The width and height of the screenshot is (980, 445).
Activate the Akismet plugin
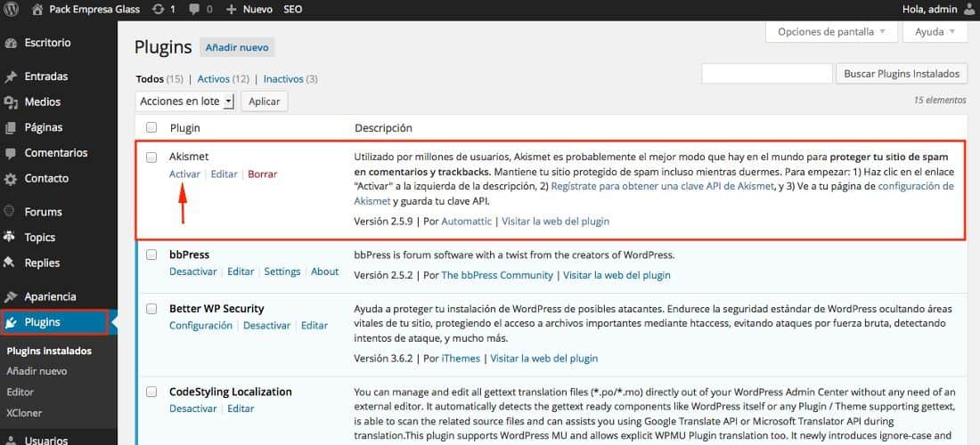(x=184, y=174)
